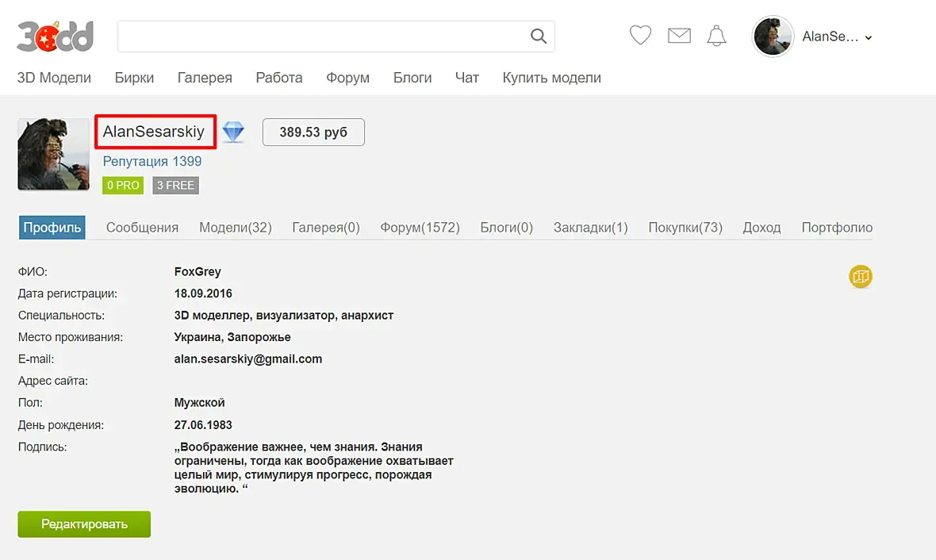
Task: Open messages via the envelope icon
Action: click(679, 36)
